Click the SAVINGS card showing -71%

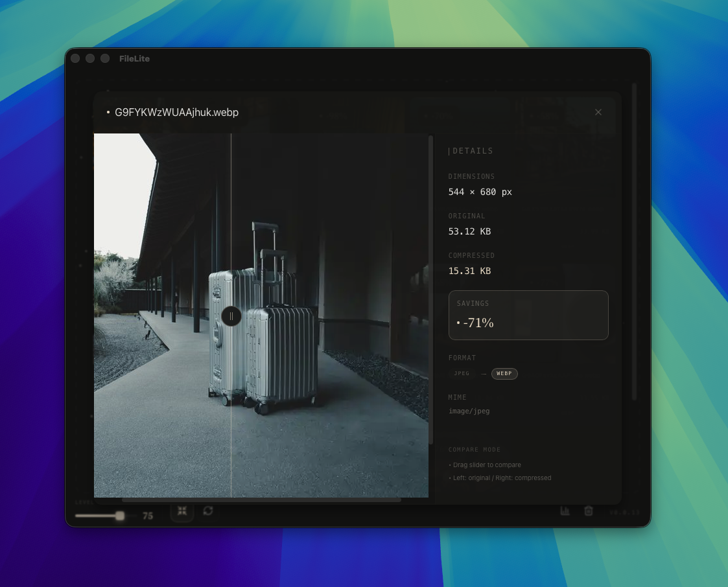(528, 315)
